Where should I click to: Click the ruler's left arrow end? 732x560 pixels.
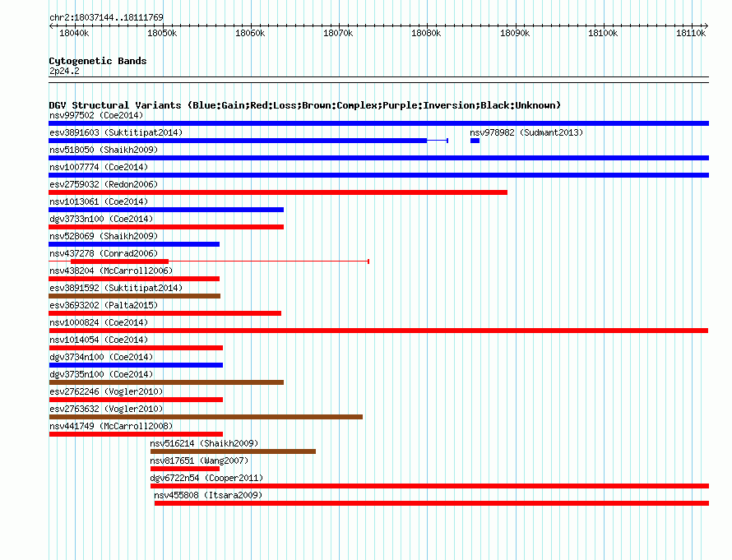tap(51, 26)
